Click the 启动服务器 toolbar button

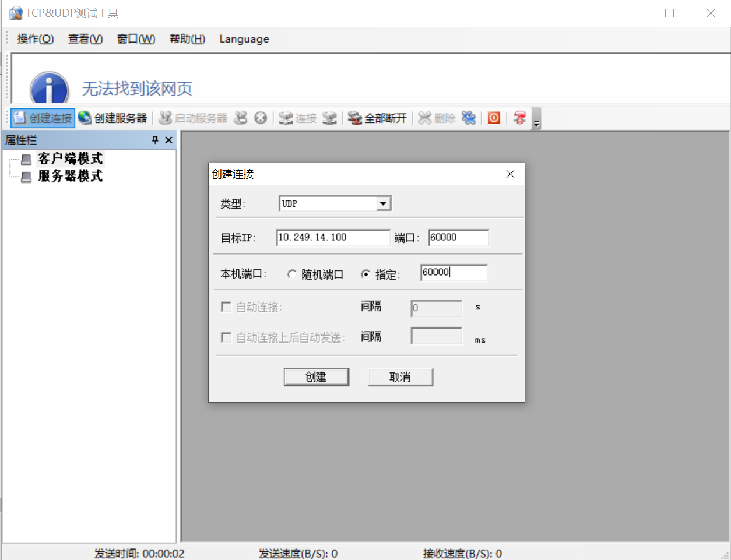coord(193,118)
